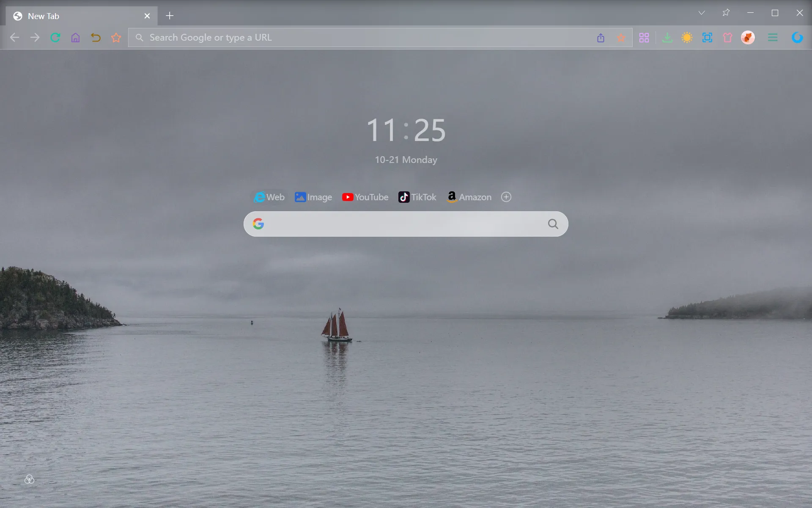Open the user profile avatar
The width and height of the screenshot is (812, 508).
pos(748,38)
